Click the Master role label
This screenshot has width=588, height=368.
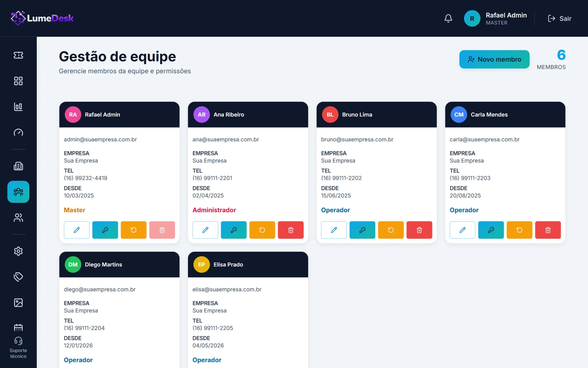coord(75,210)
